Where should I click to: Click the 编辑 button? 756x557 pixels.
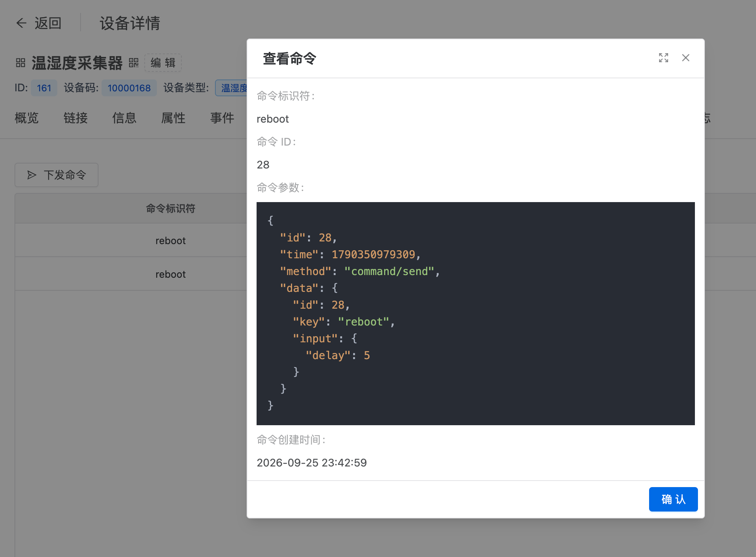(163, 63)
